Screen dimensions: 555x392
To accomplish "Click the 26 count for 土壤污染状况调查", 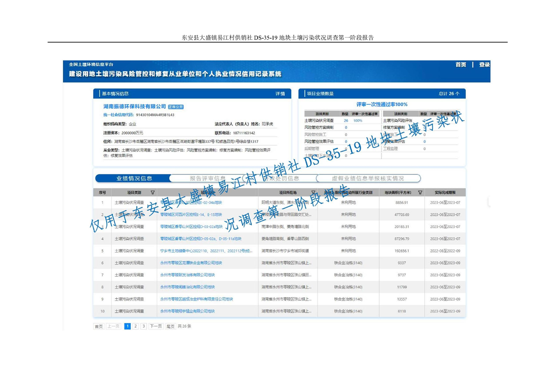I will click(x=346, y=121).
